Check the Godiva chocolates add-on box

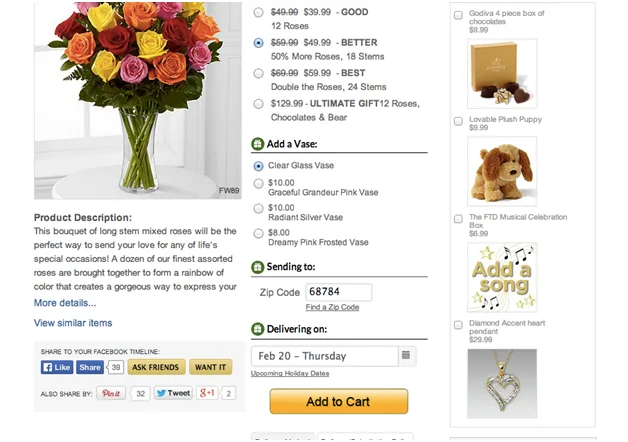(458, 15)
